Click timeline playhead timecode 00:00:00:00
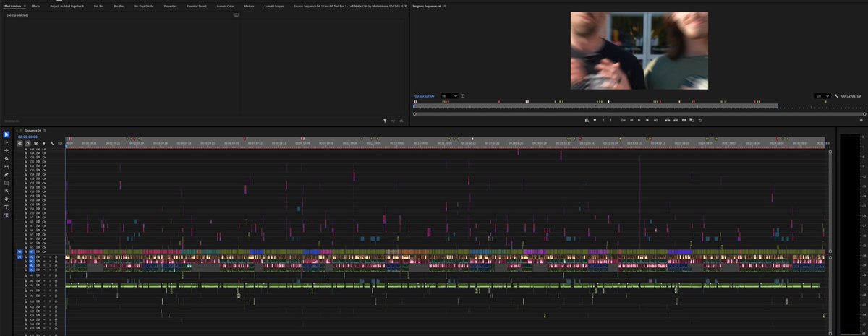This screenshot has height=336, width=868. [27, 137]
